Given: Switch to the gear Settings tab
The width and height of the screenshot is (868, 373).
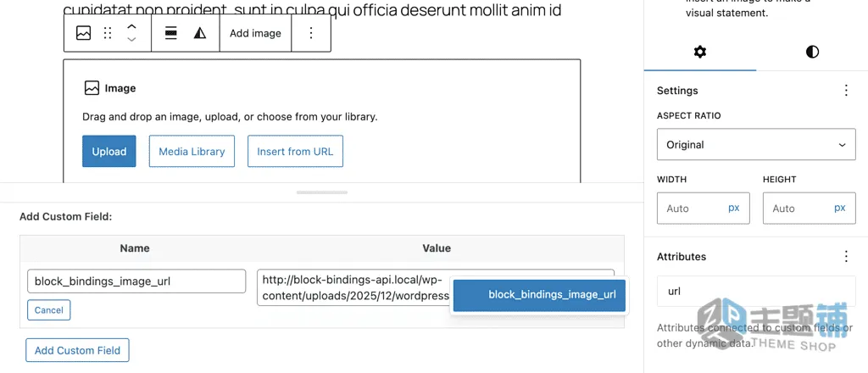Looking at the screenshot, I should [x=700, y=52].
